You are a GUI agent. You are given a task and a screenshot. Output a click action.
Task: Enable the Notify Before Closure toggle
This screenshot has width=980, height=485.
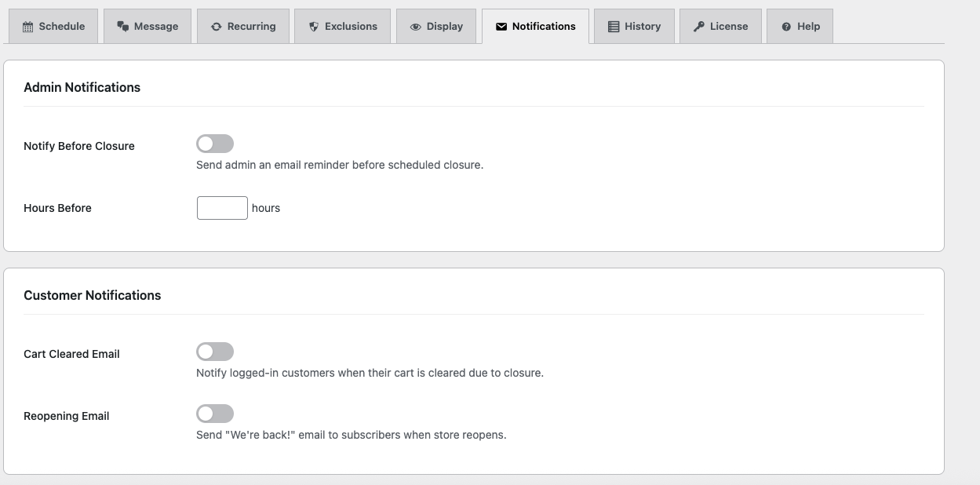[x=215, y=144]
